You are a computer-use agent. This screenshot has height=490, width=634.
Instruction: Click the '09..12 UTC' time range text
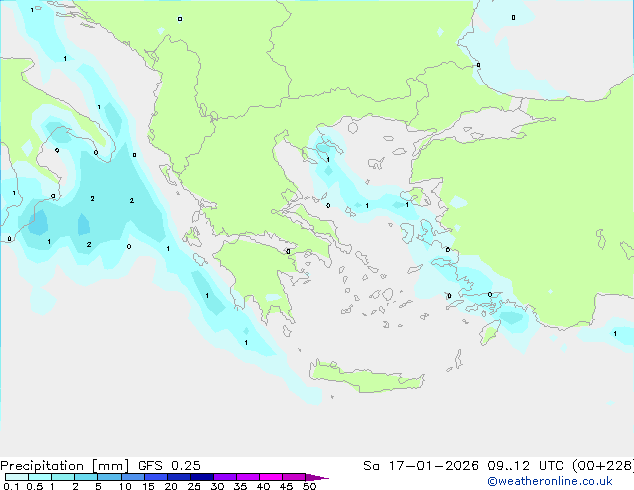(525, 466)
